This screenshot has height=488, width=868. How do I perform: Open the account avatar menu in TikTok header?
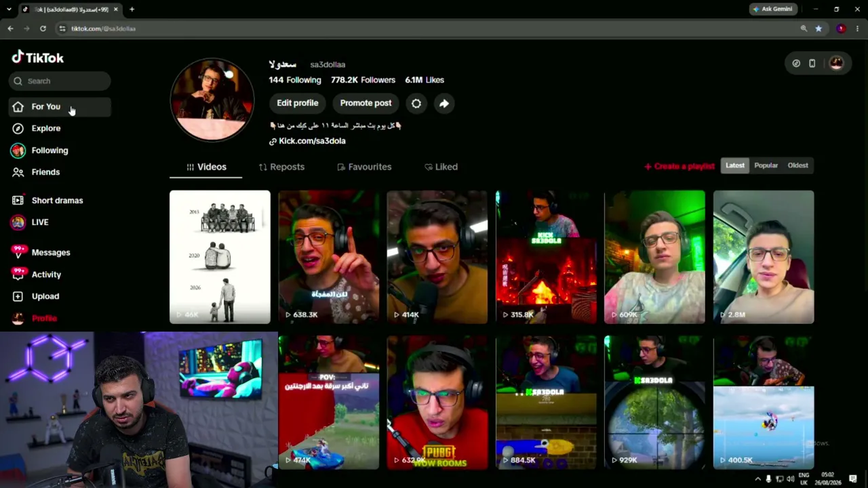point(836,63)
